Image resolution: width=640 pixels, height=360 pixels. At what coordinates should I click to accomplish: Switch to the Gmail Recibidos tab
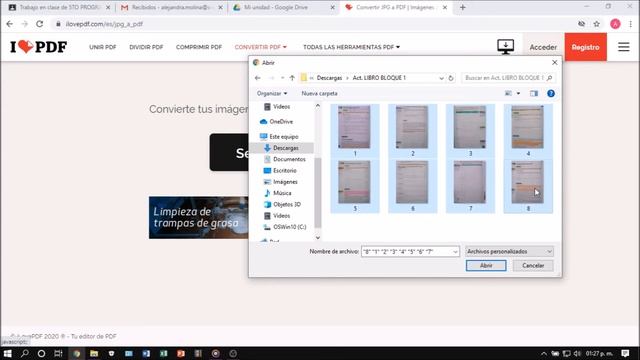[171, 7]
